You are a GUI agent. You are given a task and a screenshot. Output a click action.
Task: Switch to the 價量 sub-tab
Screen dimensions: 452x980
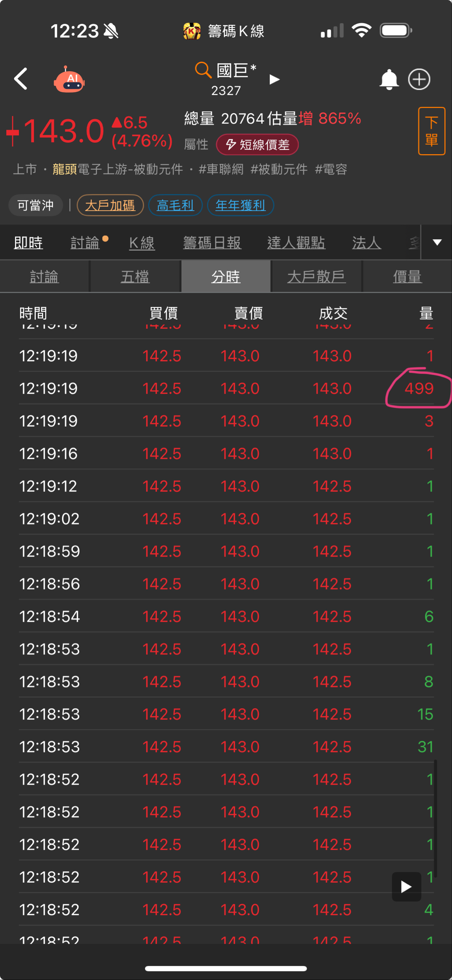pos(407,277)
